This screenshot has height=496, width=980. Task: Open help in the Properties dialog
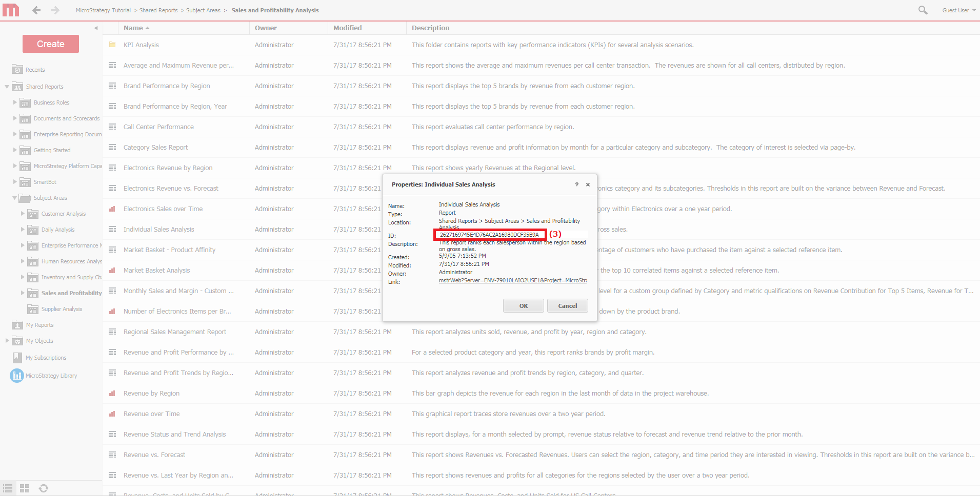click(577, 184)
